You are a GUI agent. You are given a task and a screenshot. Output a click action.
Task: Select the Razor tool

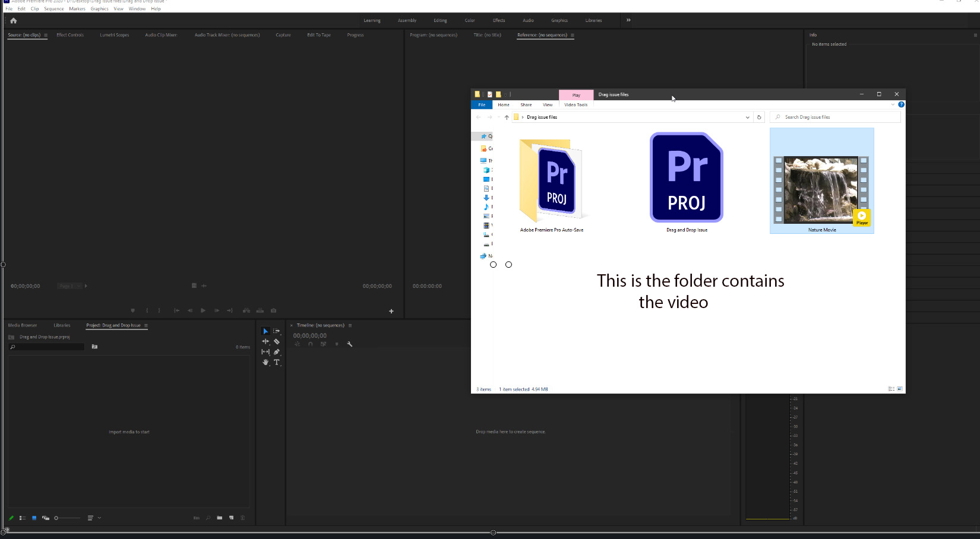tap(276, 341)
